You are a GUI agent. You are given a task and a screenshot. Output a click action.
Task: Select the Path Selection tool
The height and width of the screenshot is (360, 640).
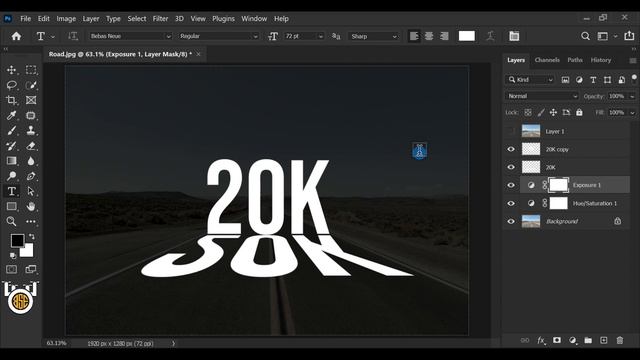tap(31, 191)
